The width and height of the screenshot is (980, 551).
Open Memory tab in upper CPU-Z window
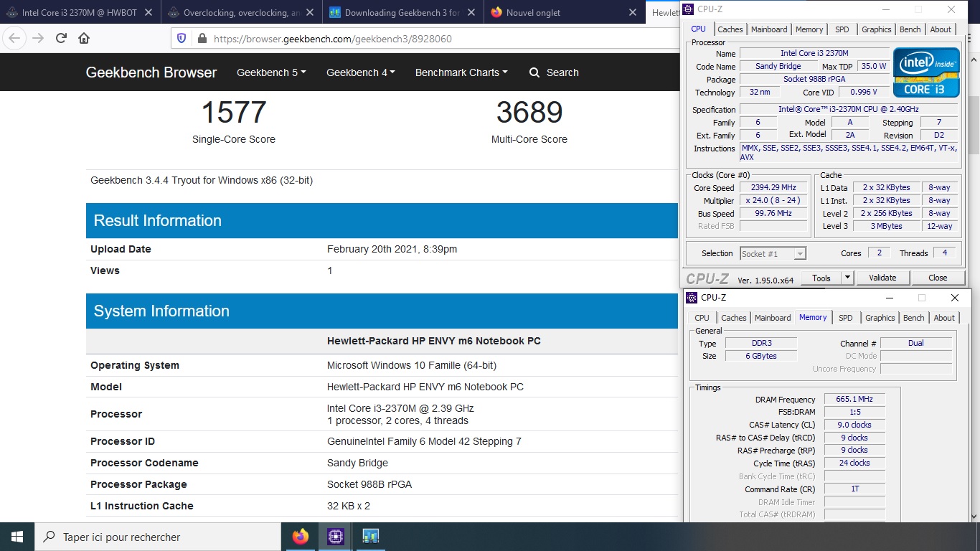point(809,29)
